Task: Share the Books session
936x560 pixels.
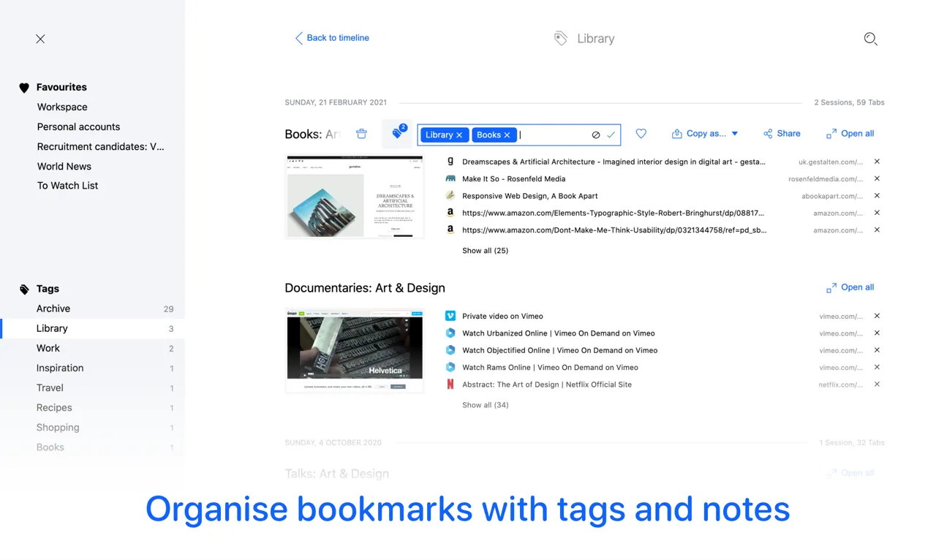Action: click(782, 133)
